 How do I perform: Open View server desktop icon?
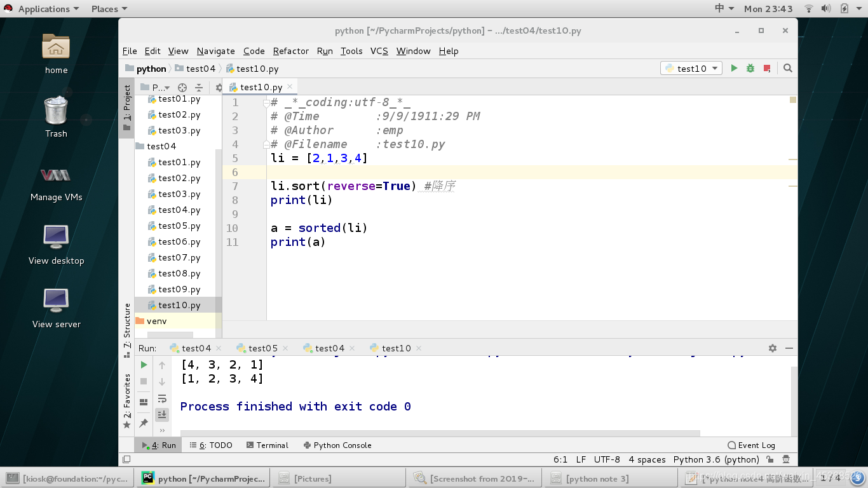point(56,308)
